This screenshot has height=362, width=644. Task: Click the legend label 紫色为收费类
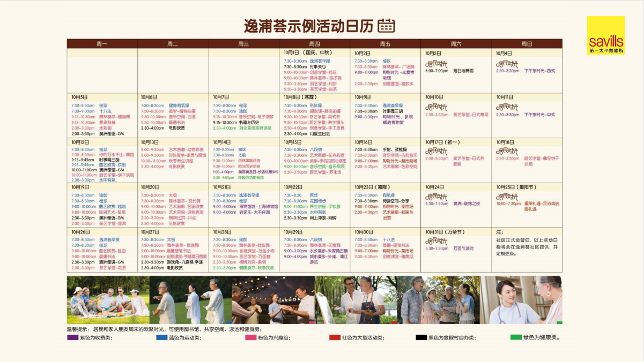[97, 338]
